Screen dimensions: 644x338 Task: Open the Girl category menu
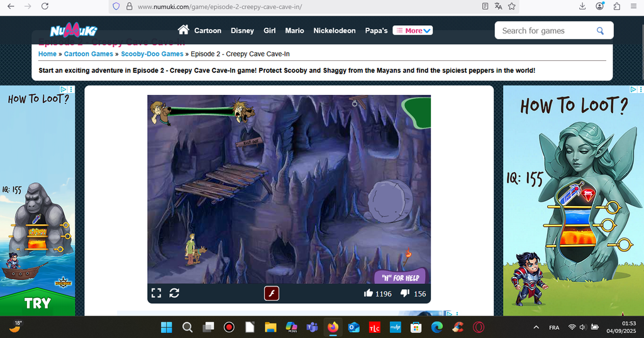[x=269, y=31]
